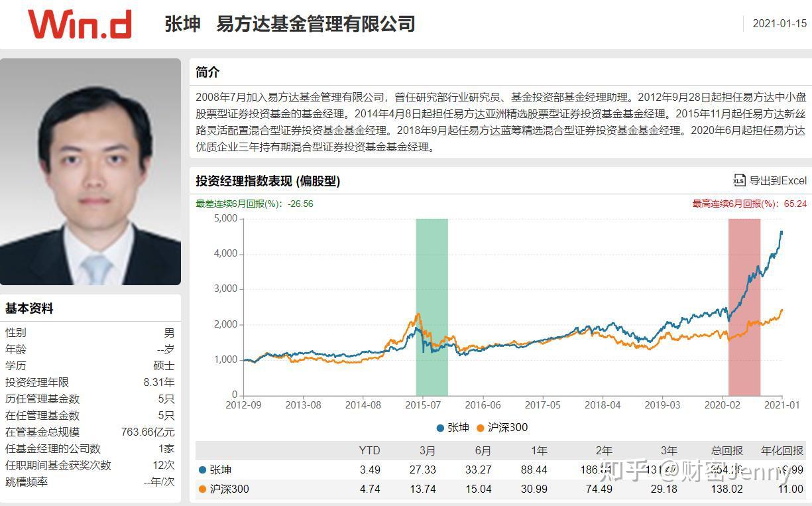Click the 2021-01 x-axis label

click(783, 405)
